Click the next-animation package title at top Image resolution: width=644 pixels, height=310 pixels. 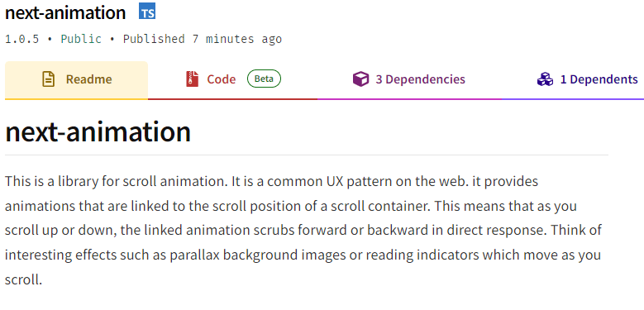coord(65,12)
